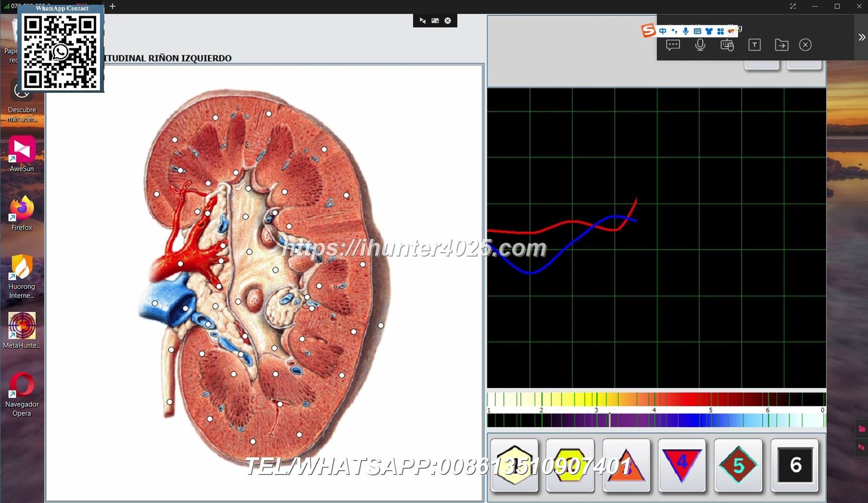868x503 pixels.
Task: Select the text T tool icon
Action: [754, 45]
